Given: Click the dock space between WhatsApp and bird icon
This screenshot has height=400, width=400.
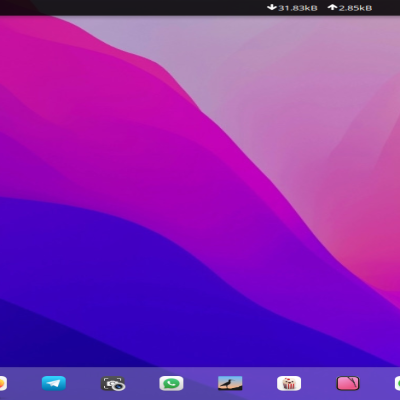Looking at the screenshot, I should point(201,383).
